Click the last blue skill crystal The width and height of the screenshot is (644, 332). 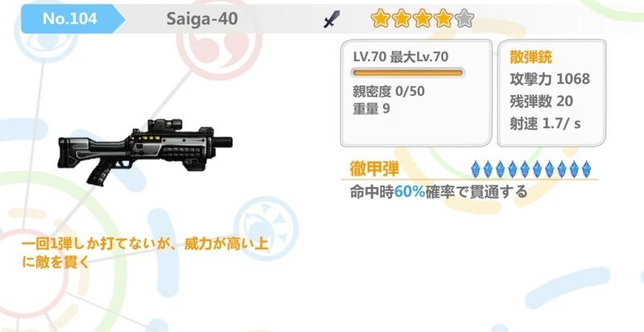(587, 169)
